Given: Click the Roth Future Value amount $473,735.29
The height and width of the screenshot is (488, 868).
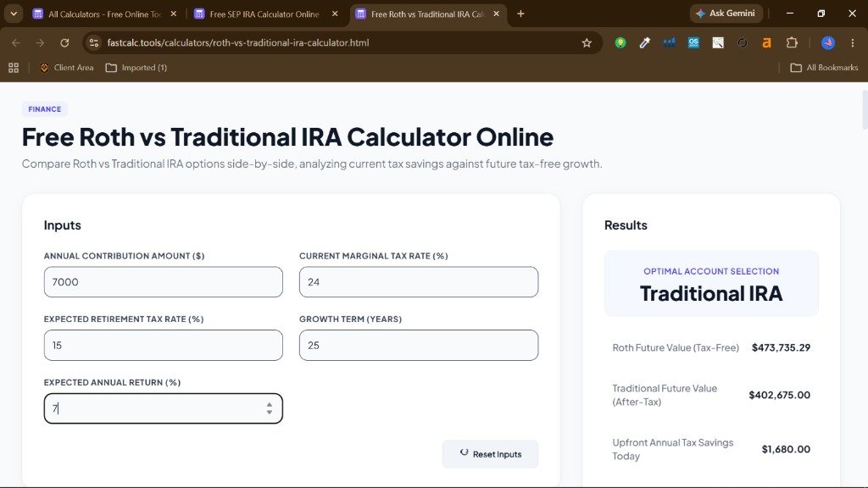Looking at the screenshot, I should pyautogui.click(x=781, y=347).
